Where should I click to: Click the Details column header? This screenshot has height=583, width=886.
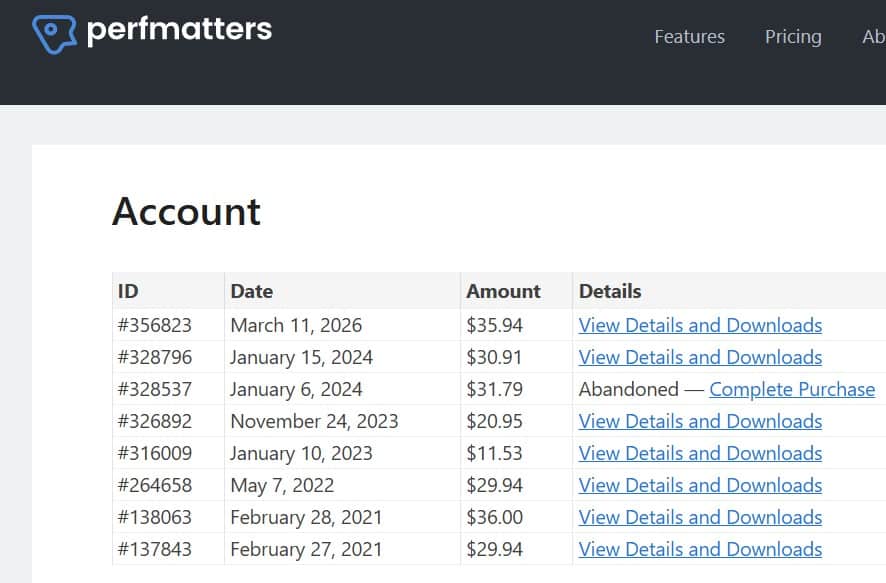[610, 291]
